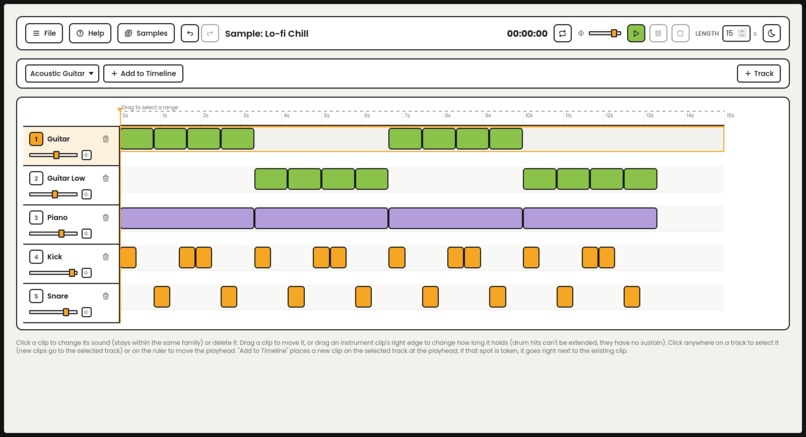Delete the Guitar Low track

click(x=106, y=178)
